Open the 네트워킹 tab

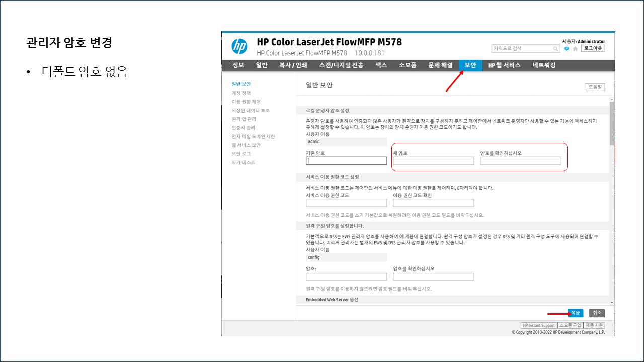[544, 65]
